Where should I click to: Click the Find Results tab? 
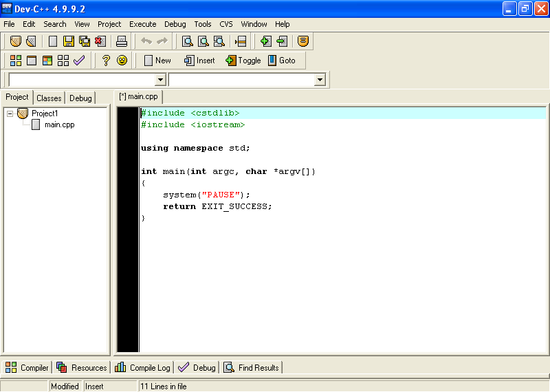coord(251,368)
